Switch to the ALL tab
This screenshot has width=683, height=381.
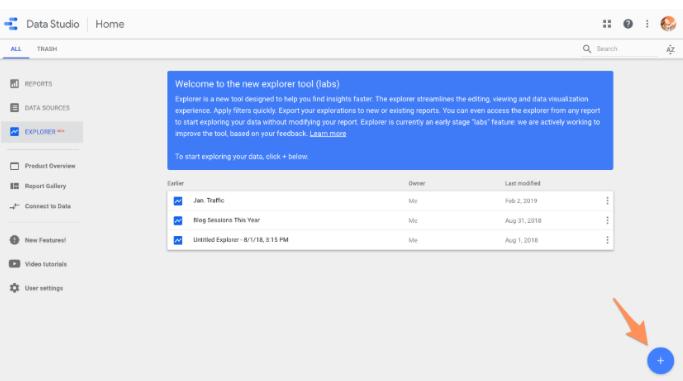point(16,49)
